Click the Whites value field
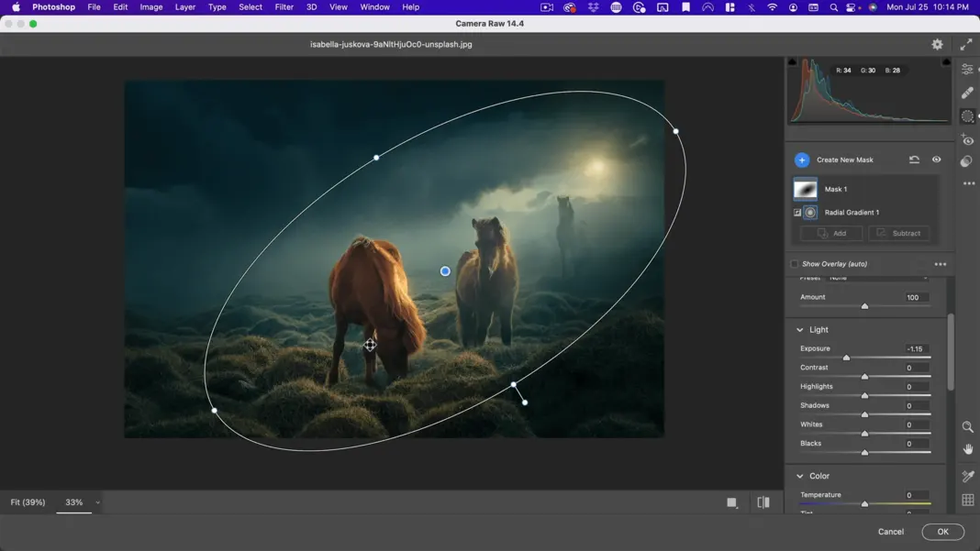 click(916, 424)
